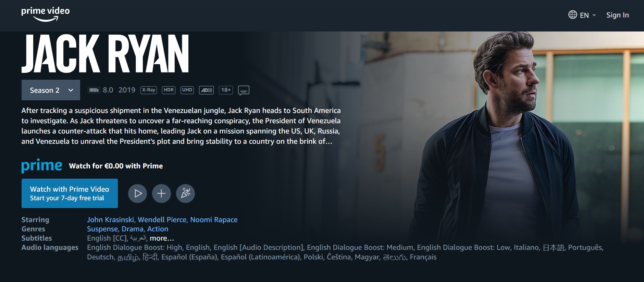Add Jack Ryan to watchlist with plus icon

point(161,193)
